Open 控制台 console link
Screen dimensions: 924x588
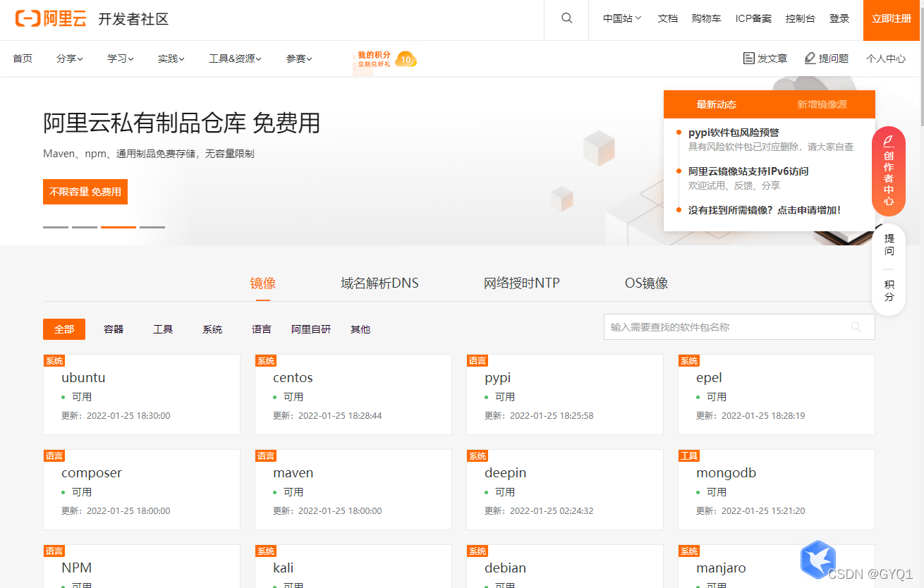801,19
